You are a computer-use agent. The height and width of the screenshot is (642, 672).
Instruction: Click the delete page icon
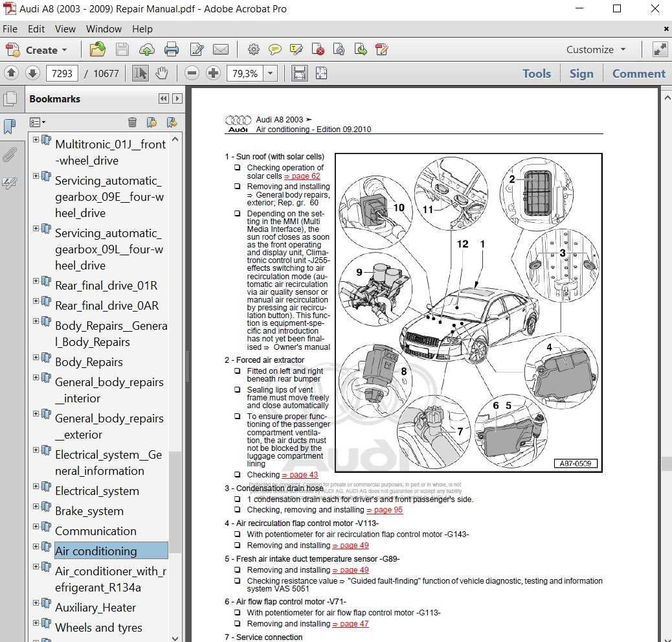pyautogui.click(x=318, y=50)
